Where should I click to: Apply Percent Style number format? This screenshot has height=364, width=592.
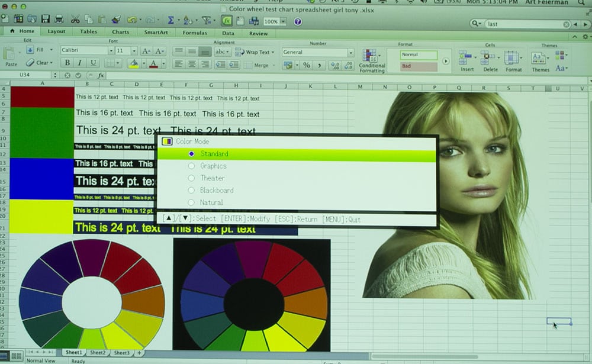click(x=307, y=65)
